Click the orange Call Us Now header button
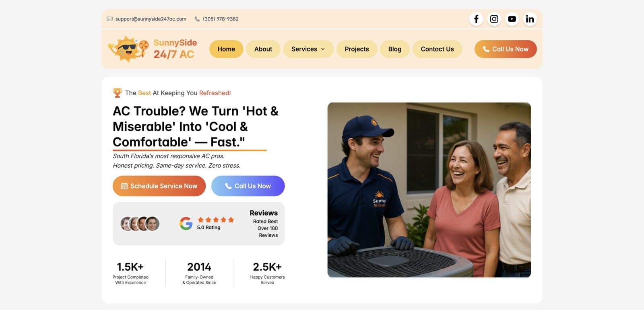The width and height of the screenshot is (644, 310). (x=506, y=49)
